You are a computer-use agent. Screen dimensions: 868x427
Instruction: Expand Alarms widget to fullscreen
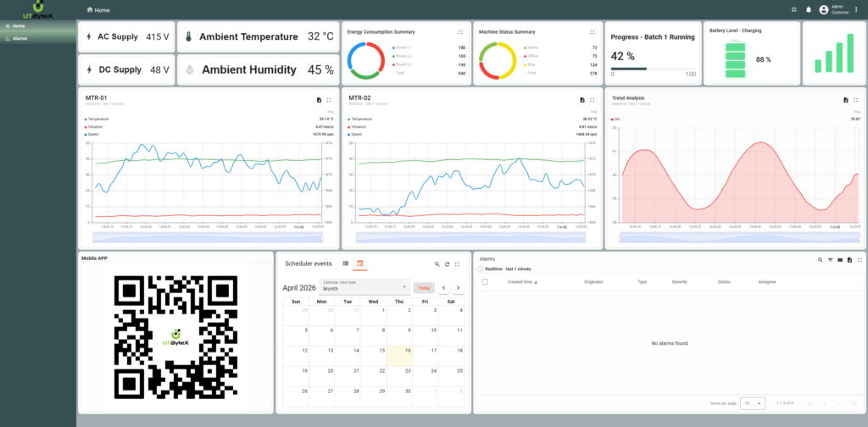pyautogui.click(x=860, y=259)
